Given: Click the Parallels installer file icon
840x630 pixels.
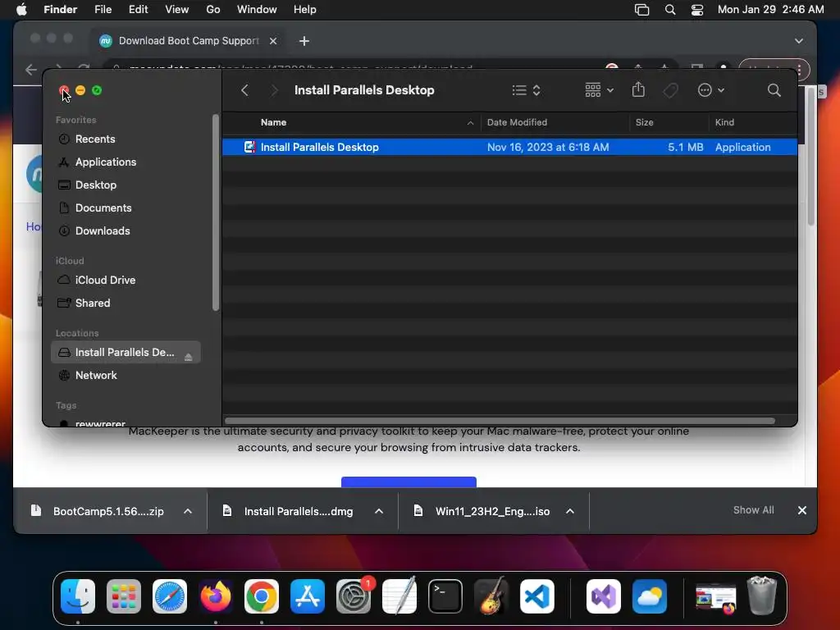Looking at the screenshot, I should (249, 147).
